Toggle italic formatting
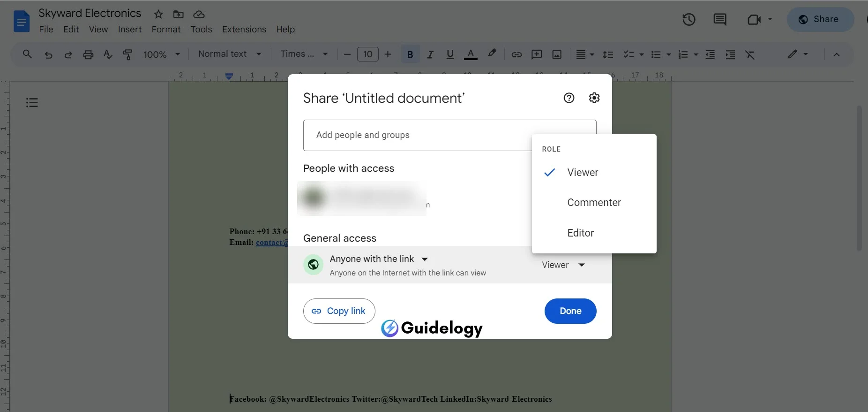868x412 pixels. coord(430,54)
